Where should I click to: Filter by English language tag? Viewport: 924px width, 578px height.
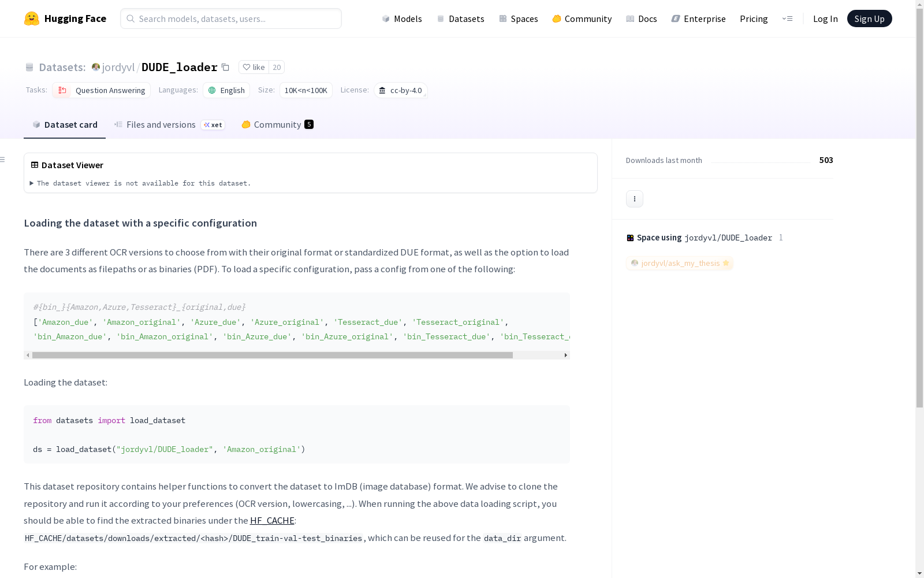[226, 90]
